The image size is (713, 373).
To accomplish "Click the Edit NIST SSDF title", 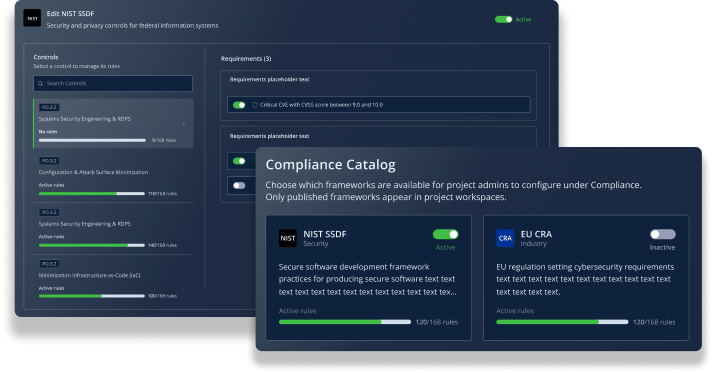I will pyautogui.click(x=70, y=14).
